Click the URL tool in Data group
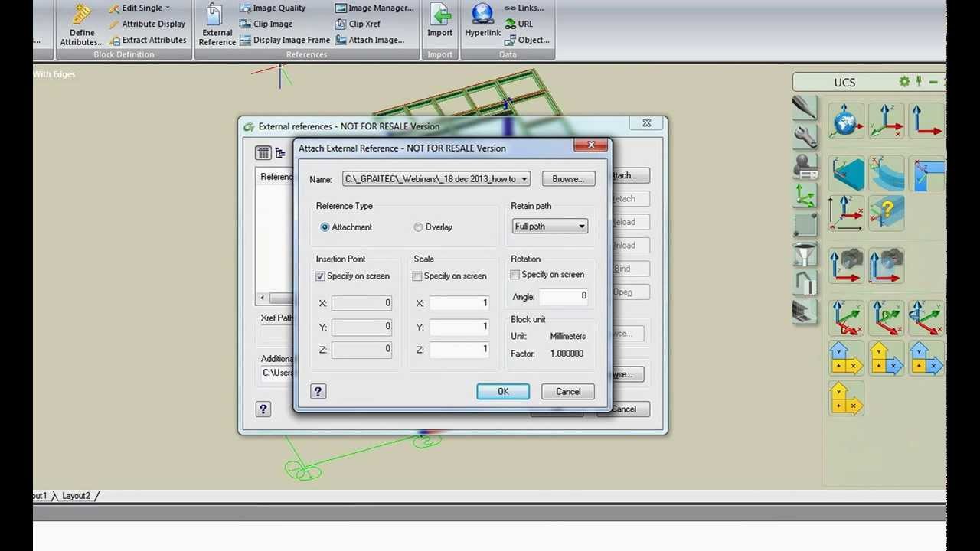This screenshot has height=551, width=980. point(518,24)
